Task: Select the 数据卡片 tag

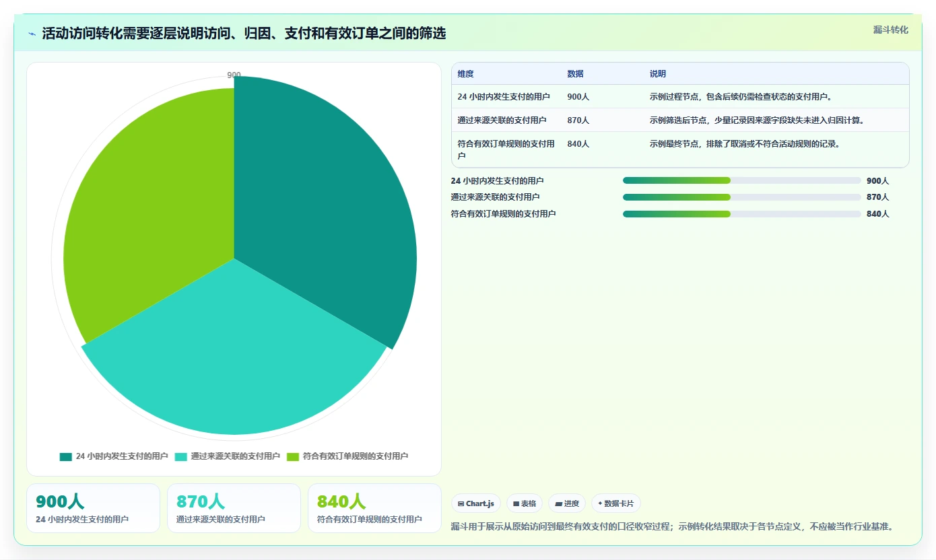Action: click(615, 503)
